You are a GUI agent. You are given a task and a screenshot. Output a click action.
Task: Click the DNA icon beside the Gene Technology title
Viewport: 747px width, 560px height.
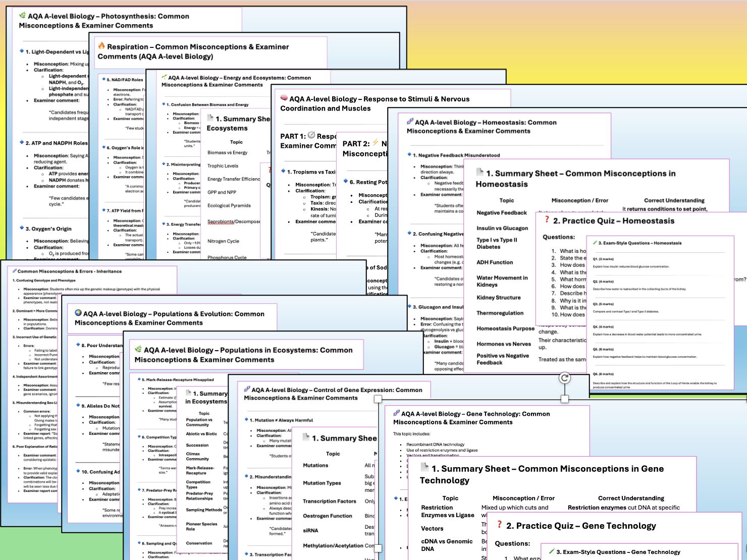[397, 413]
